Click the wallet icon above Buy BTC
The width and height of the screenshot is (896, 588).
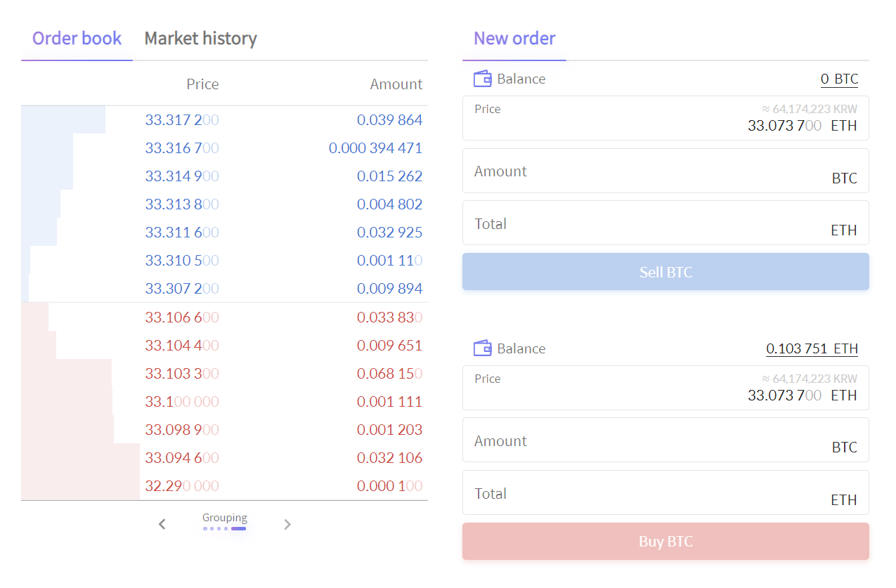pyautogui.click(x=482, y=348)
